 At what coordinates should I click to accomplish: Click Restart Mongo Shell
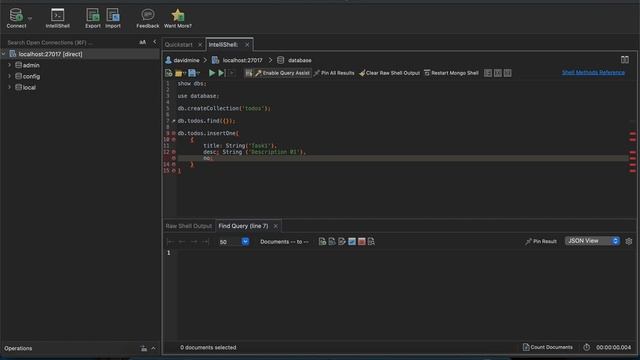[451, 73]
